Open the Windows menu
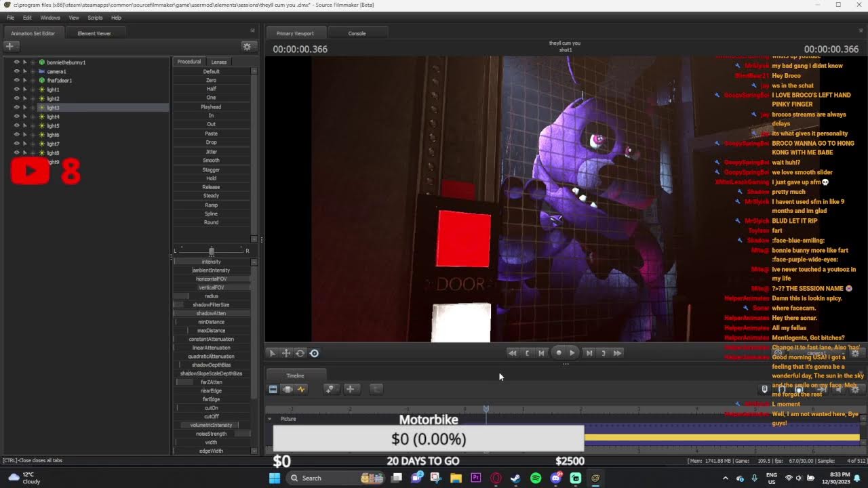The height and width of the screenshot is (488, 868). click(x=50, y=18)
